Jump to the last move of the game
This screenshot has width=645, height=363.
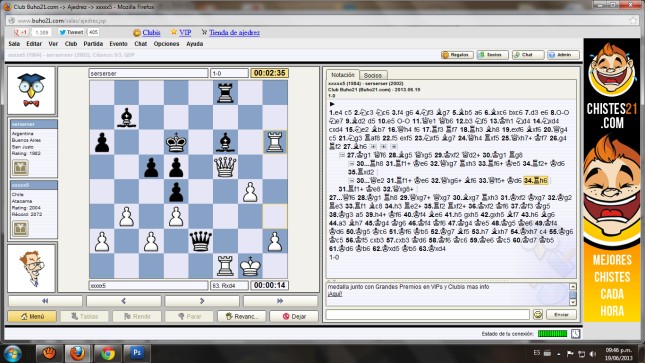tap(280, 301)
